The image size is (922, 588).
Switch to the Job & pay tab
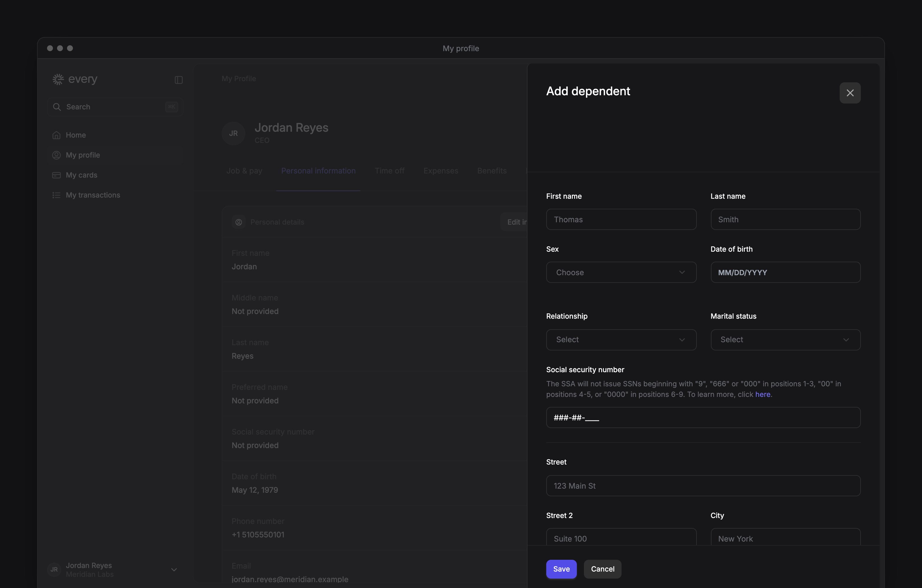click(244, 171)
